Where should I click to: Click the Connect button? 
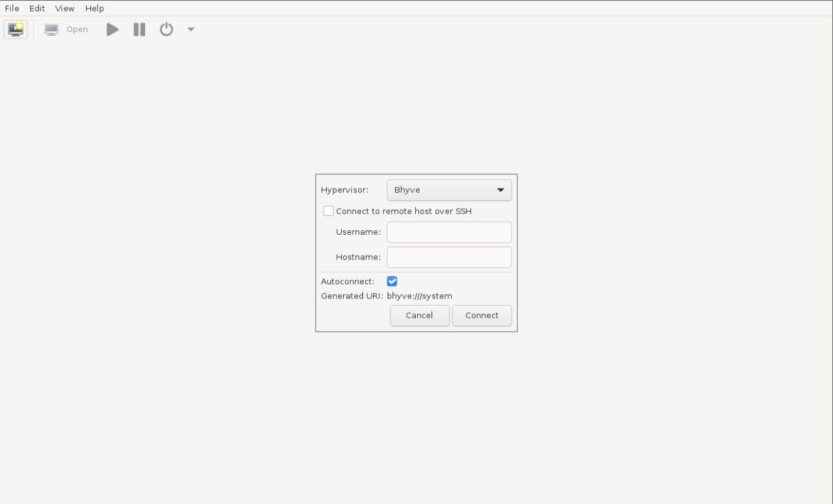tap(482, 315)
